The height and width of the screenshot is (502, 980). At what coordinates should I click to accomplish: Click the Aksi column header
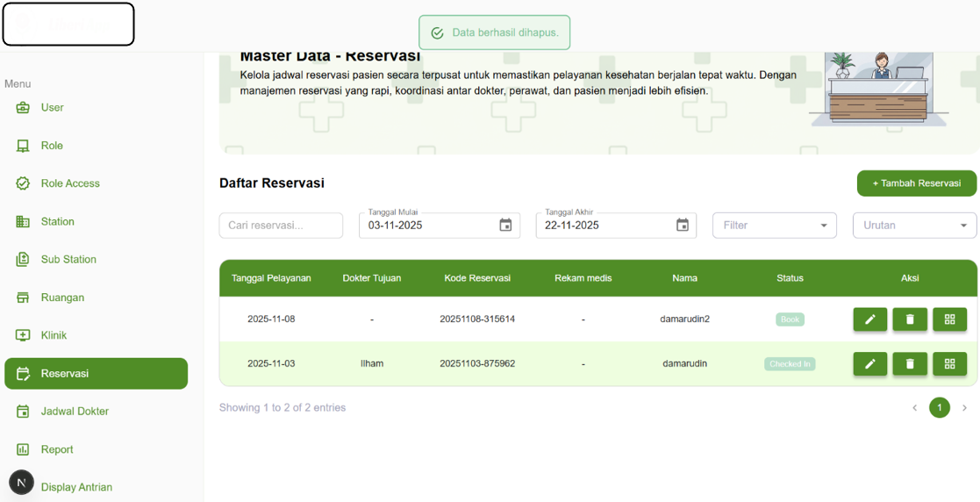(x=910, y=278)
